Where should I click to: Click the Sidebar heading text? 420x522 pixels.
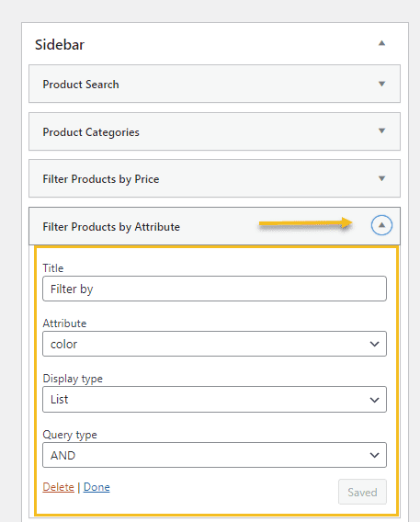tap(60, 45)
